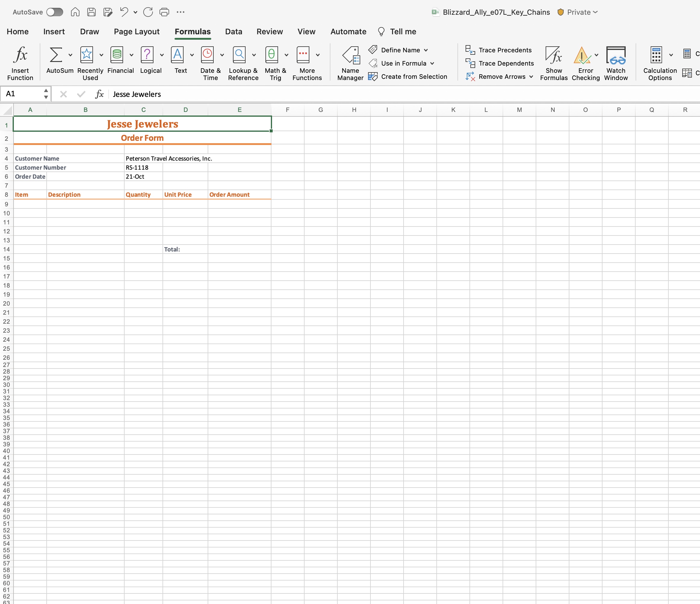
Task: Toggle the AutoSave switch on
Action: 55,12
